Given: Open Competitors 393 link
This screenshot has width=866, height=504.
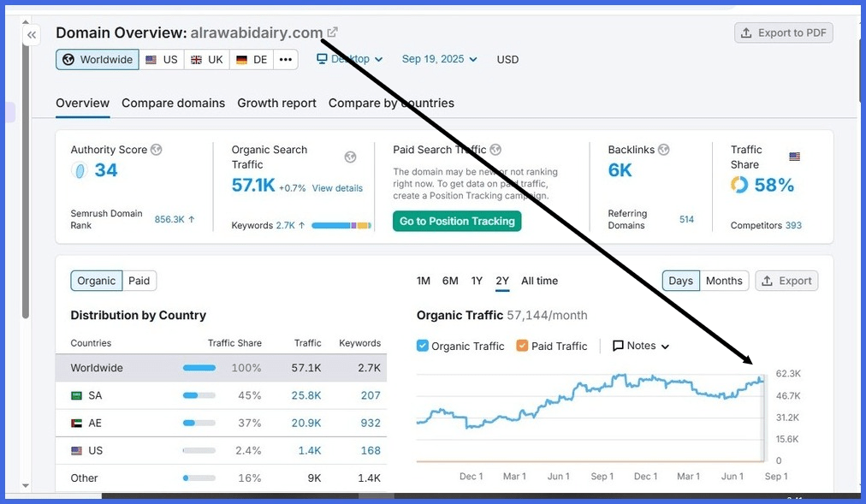Looking at the screenshot, I should click(793, 225).
